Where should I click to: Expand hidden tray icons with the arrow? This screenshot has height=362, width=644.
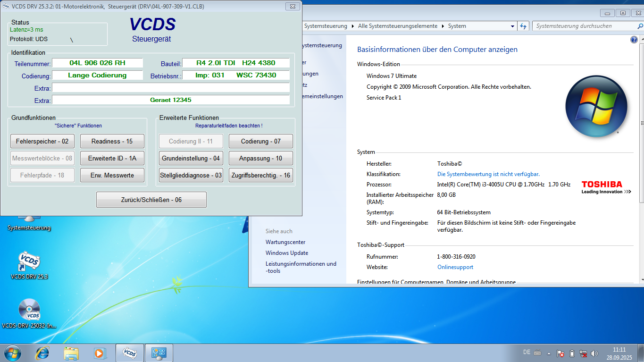pos(548,353)
